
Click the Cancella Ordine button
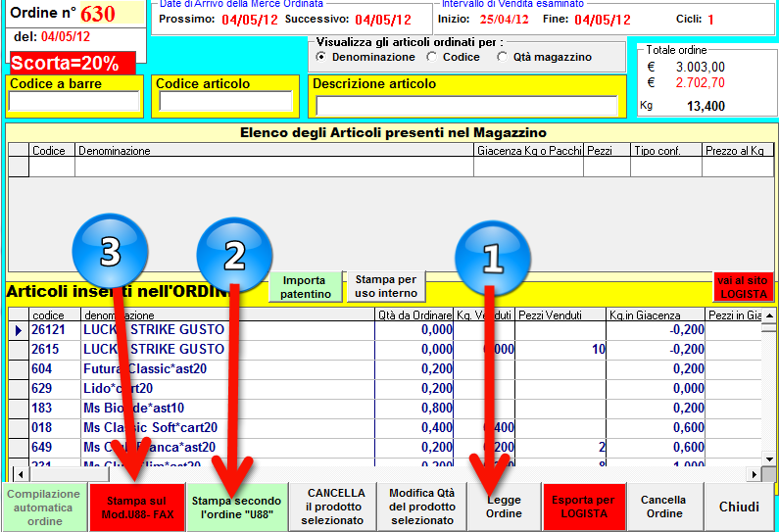(x=663, y=507)
